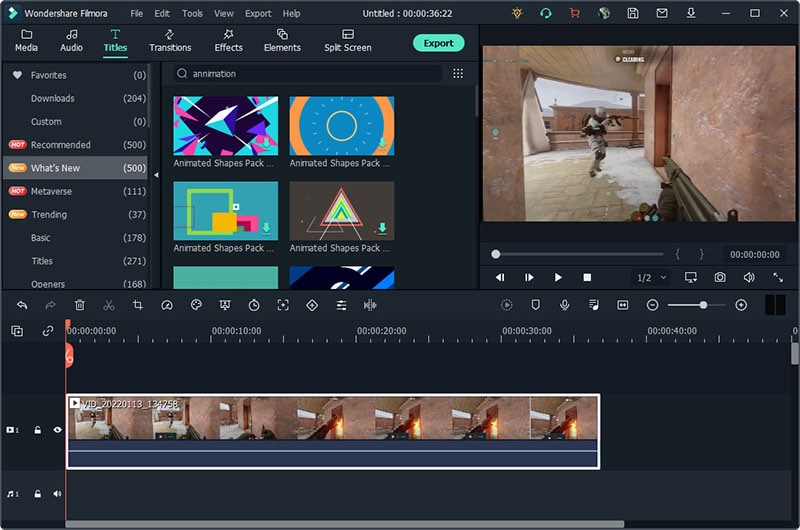Open the Export menu in menu bar
The height and width of the screenshot is (530, 800).
pyautogui.click(x=258, y=14)
